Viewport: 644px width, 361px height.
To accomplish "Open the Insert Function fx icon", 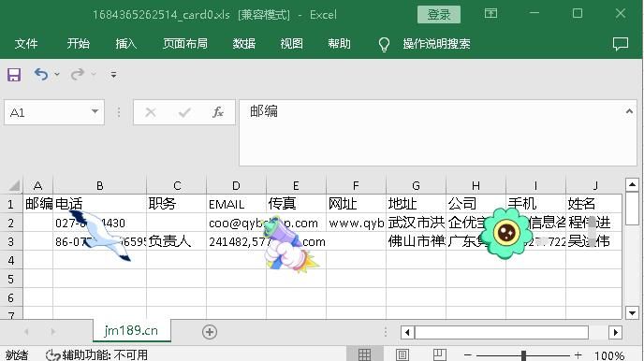I will (x=218, y=112).
